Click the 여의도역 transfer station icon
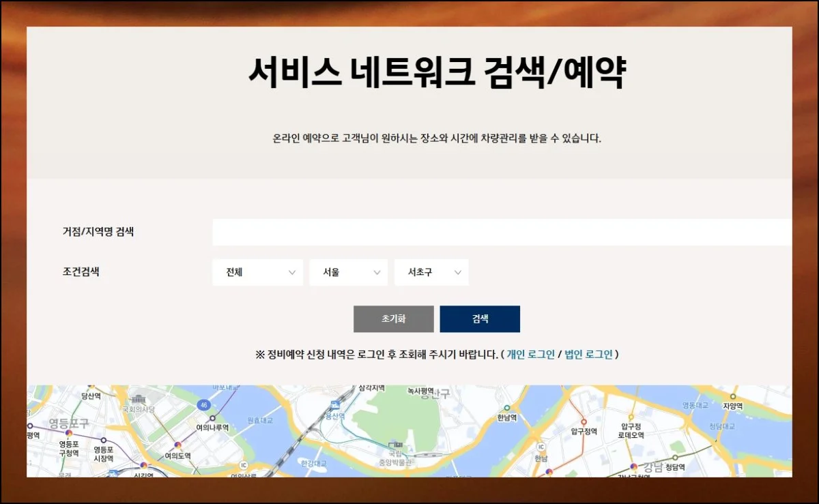The width and height of the screenshot is (819, 504). pyautogui.click(x=177, y=445)
